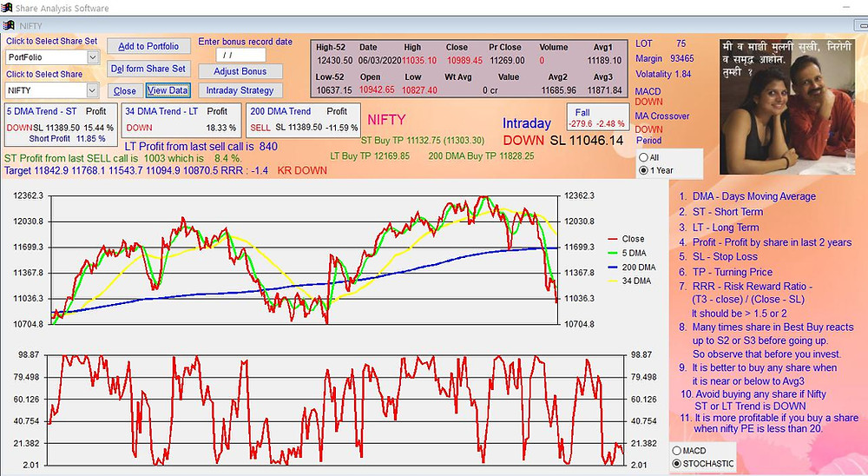The width and height of the screenshot is (868, 476).
Task: Click the Pr Close value 11269.00
Action: tap(507, 61)
